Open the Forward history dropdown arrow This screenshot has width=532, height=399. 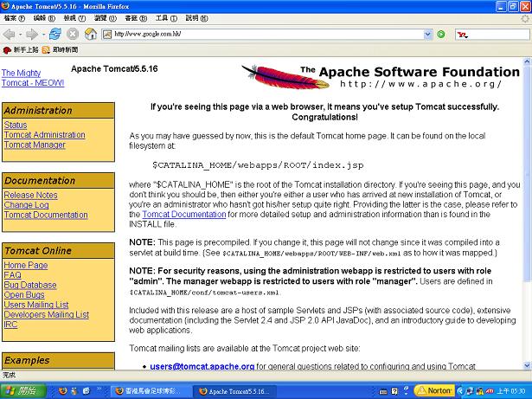(43, 35)
